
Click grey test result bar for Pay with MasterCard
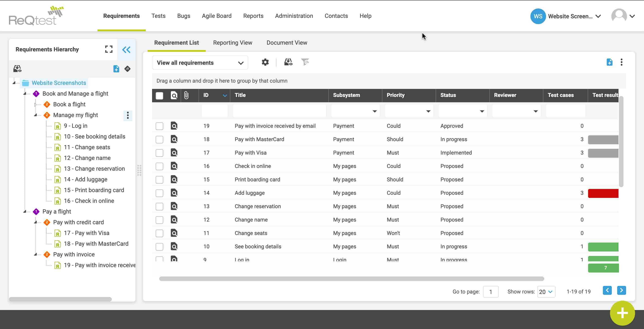pos(603,140)
